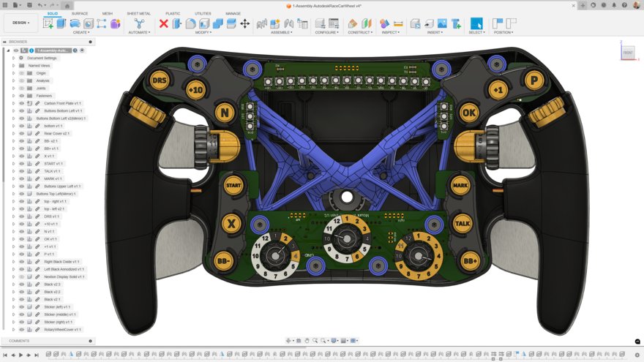Select the START v1:1 component in browser

point(53,164)
